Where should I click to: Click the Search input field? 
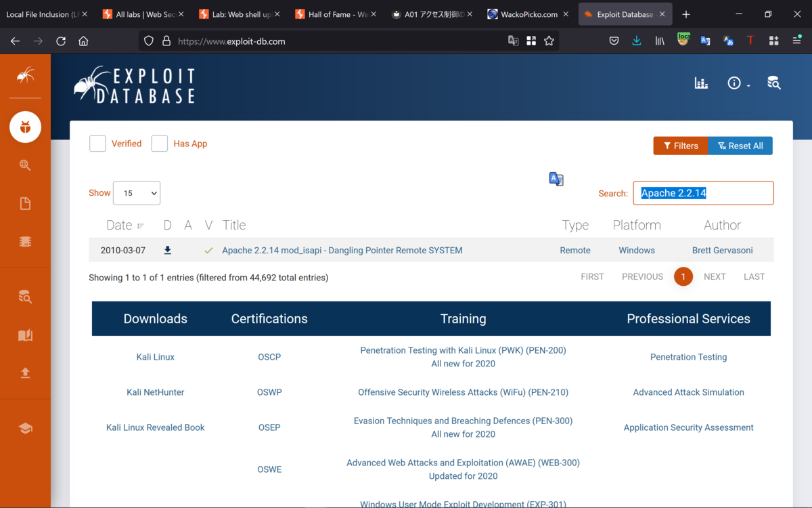tap(703, 193)
